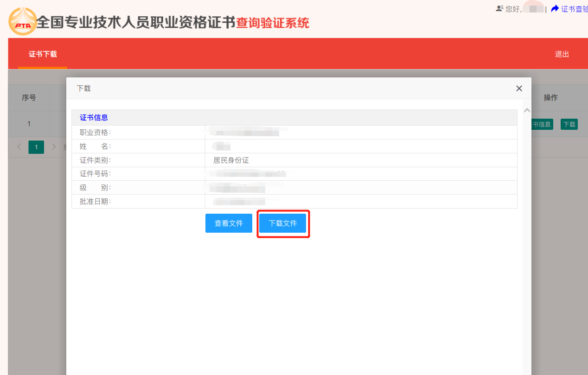Click the 证书信息 section header
Screen dimensions: 588x375
click(94, 118)
